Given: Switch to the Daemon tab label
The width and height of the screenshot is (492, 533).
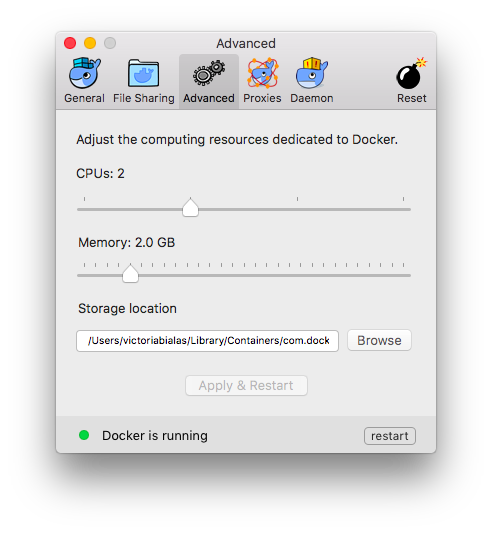Looking at the screenshot, I should (312, 98).
